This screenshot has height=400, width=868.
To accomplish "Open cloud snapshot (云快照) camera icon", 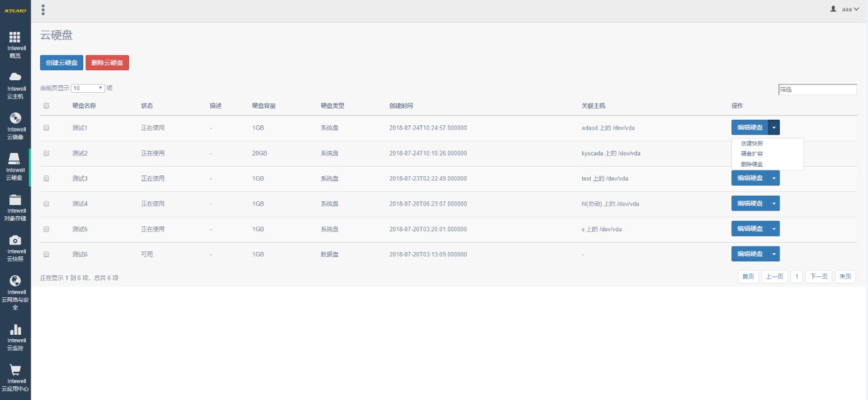I will click(x=15, y=240).
